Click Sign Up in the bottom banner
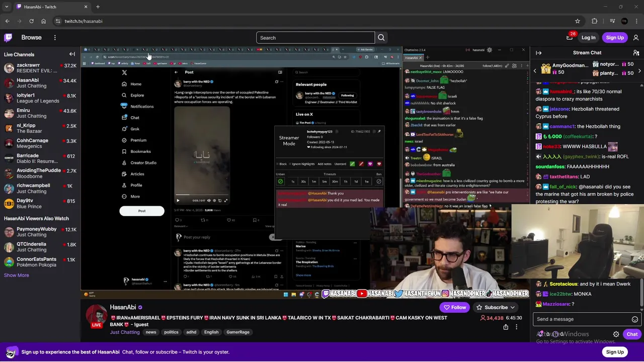644x362 pixels. [615, 352]
